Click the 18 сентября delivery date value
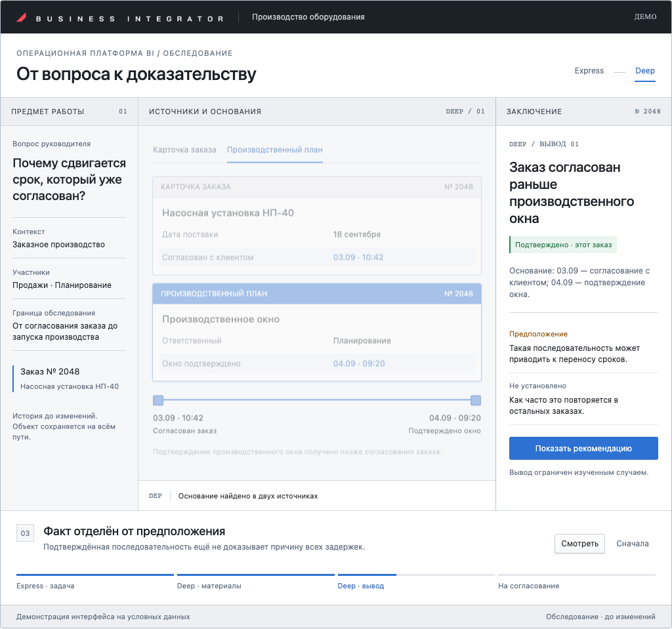This screenshot has width=672, height=629. (x=356, y=234)
